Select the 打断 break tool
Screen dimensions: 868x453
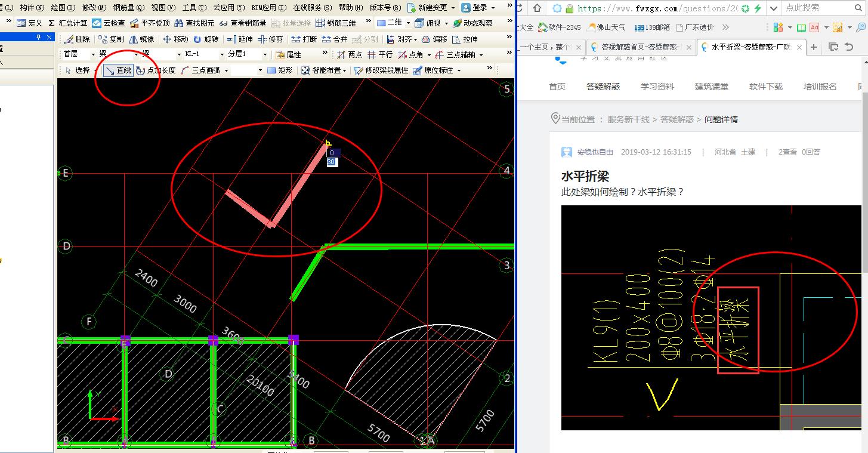[304, 39]
